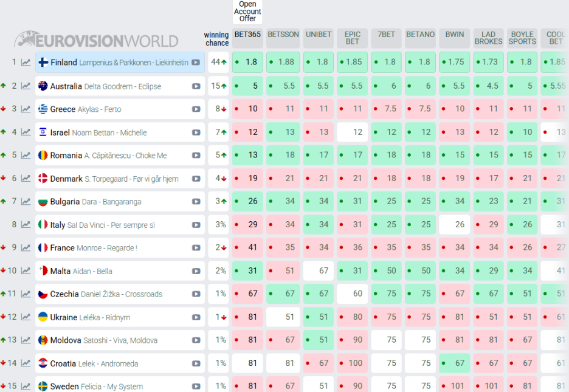Open the trend chart icon for Australia
Image resolution: width=569 pixels, height=392 pixels.
26,86
